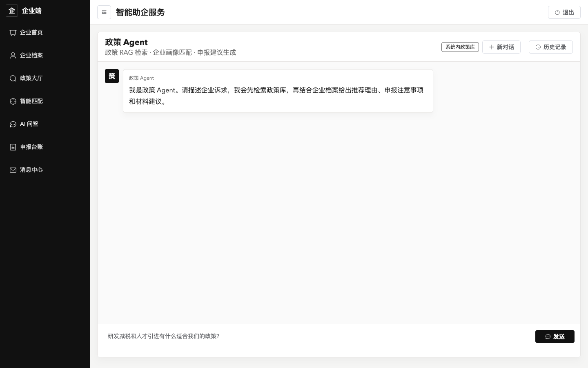Toggle the sidebar collapse hamburger icon
This screenshot has height=368, width=588.
104,12
